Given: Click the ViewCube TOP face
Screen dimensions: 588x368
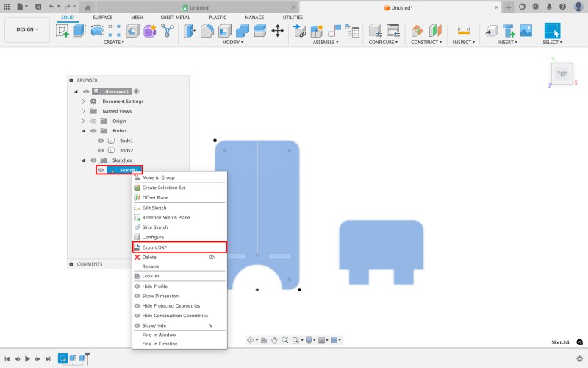Looking at the screenshot, I should (x=562, y=74).
